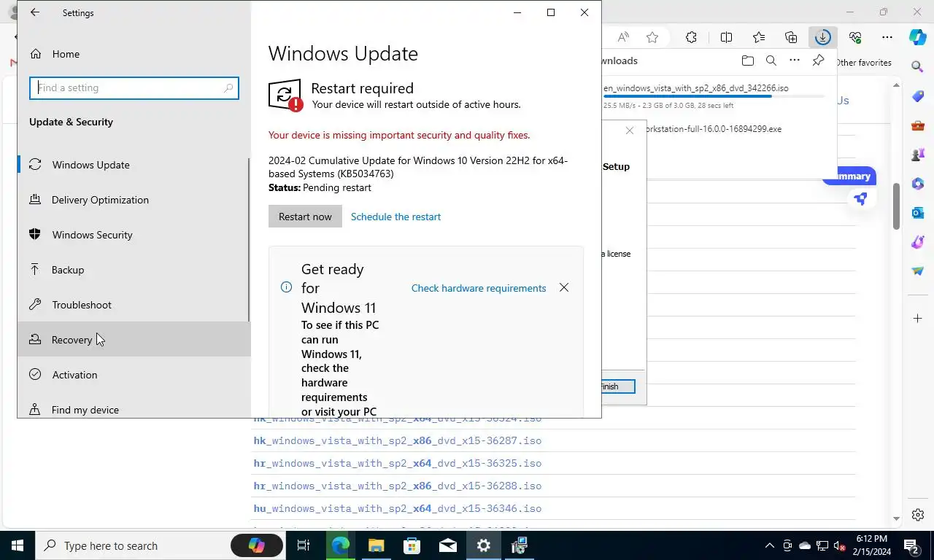Open Search in the Edge sidebar
The width and height of the screenshot is (934, 560).
[x=918, y=67]
